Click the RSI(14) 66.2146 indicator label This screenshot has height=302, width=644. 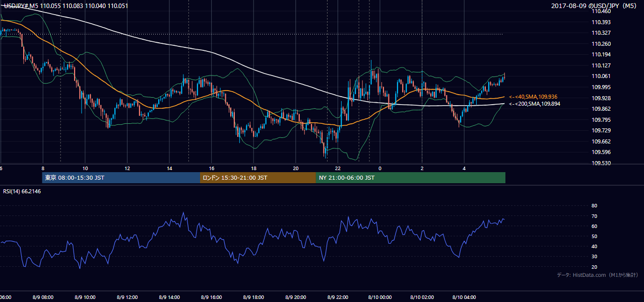[x=22, y=191]
